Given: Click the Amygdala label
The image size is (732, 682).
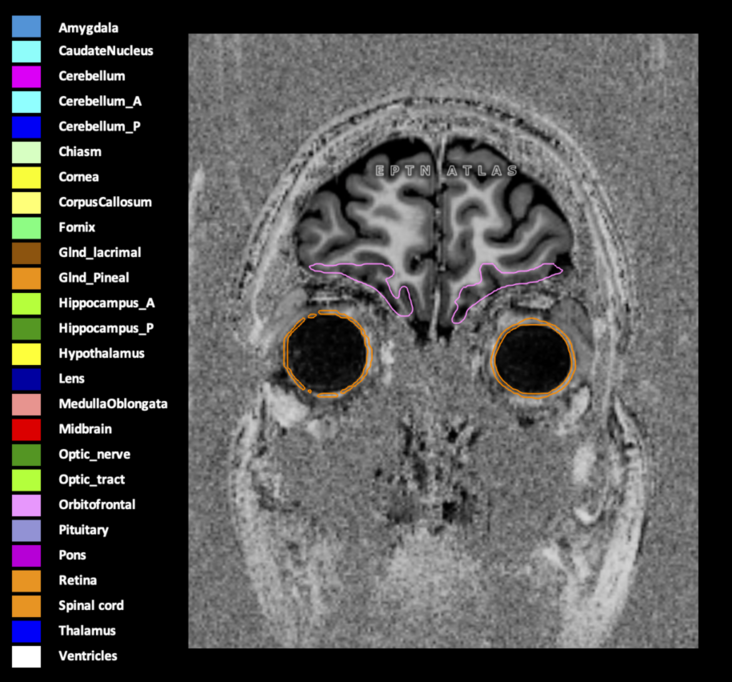Looking at the screenshot, I should point(88,28).
